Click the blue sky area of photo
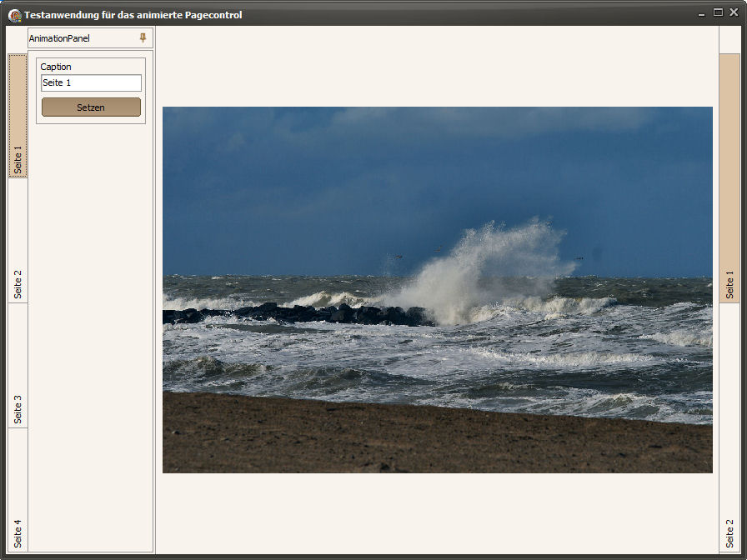 tap(333, 183)
